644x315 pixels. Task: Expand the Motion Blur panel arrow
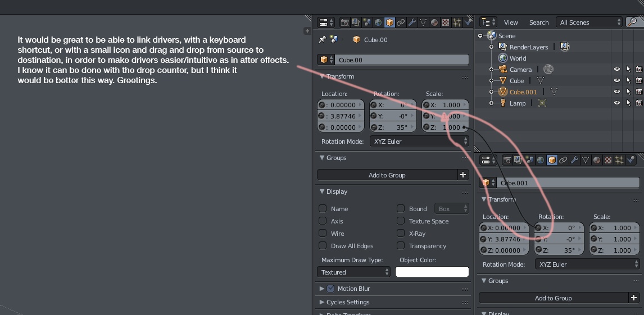(x=322, y=289)
